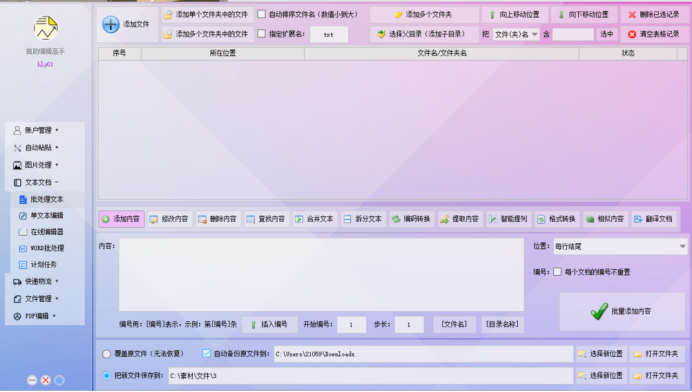This screenshot has width=692, height=392.
Task: Click folder icon of 打开文件夹 beside backup path
Action: click(637, 354)
